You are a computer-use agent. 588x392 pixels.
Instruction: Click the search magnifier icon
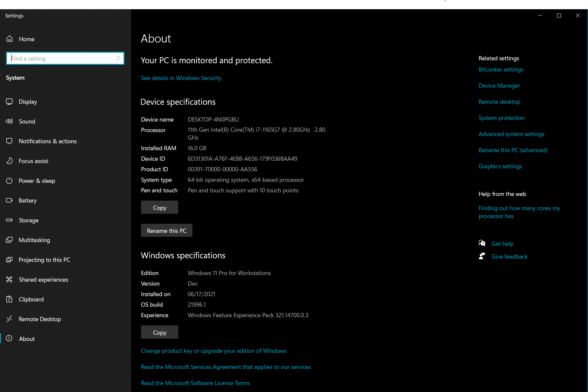pos(118,58)
